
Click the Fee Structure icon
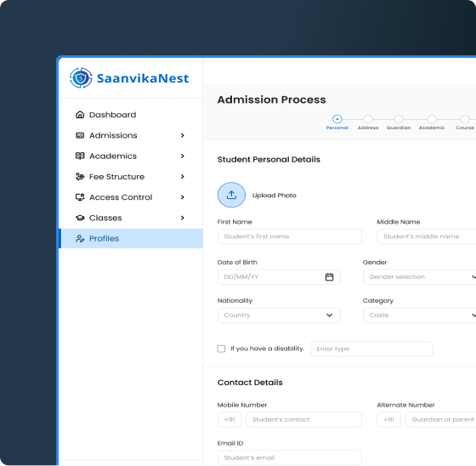click(80, 177)
